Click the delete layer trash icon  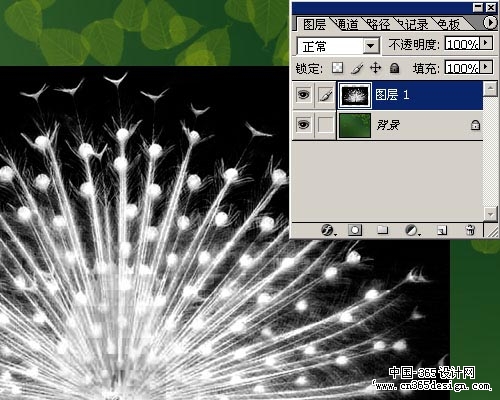point(470,230)
